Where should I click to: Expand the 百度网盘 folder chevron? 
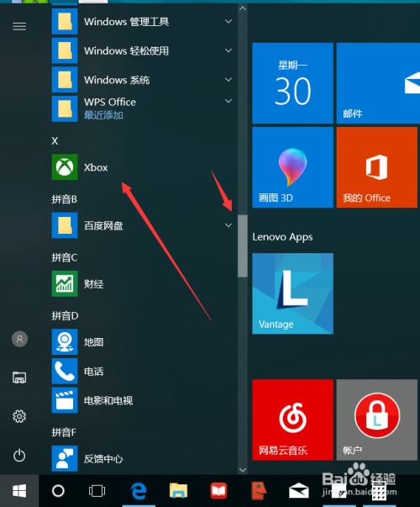pyautogui.click(x=228, y=225)
